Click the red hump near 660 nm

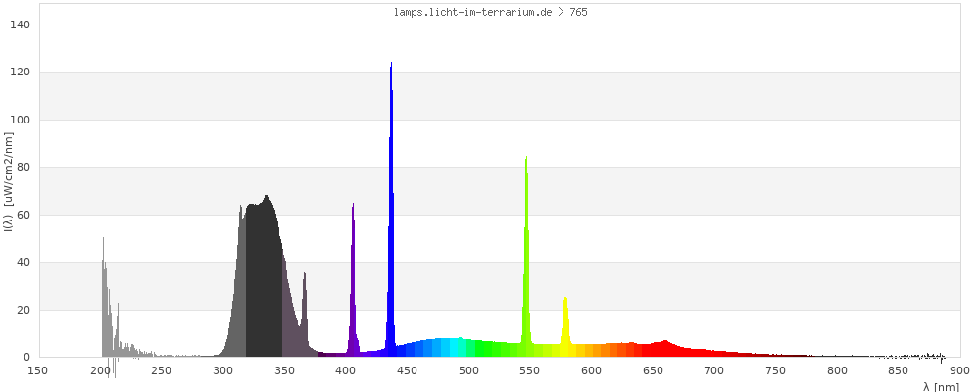665,349
